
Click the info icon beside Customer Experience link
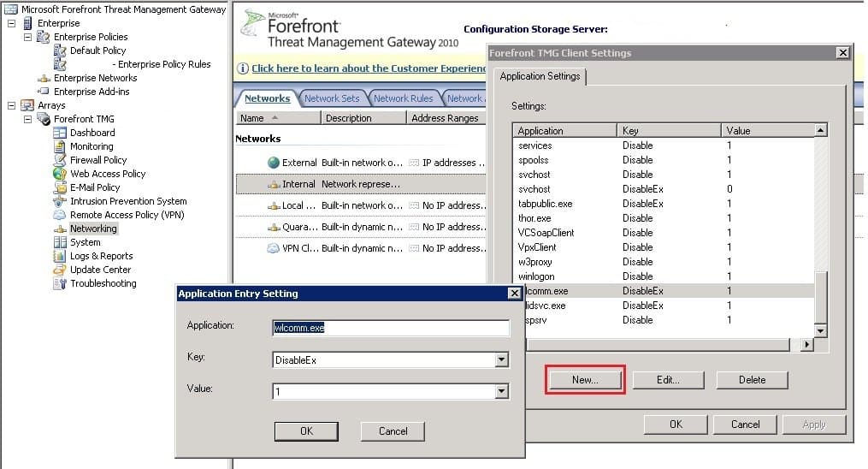[x=243, y=68]
